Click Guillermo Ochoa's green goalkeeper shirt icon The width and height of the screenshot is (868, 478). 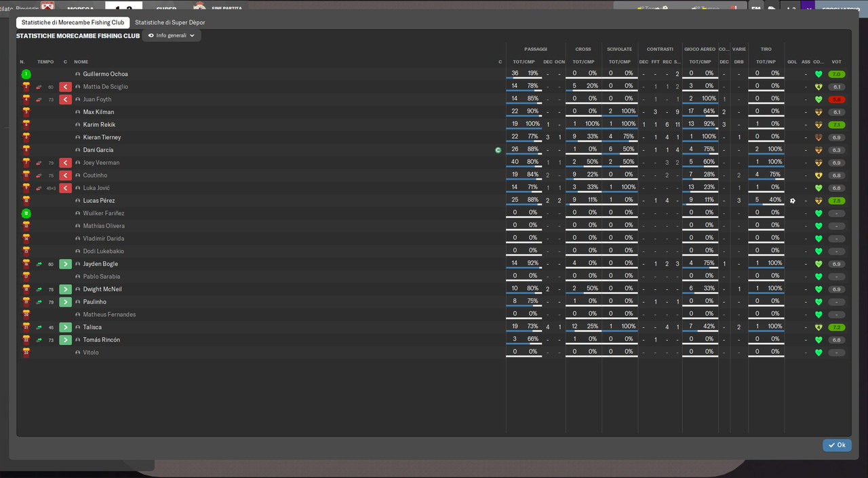tap(26, 75)
